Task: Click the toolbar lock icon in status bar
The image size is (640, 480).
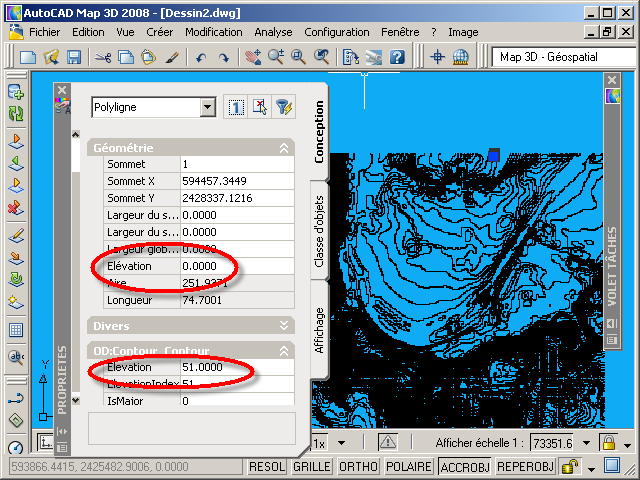Action: [570, 467]
